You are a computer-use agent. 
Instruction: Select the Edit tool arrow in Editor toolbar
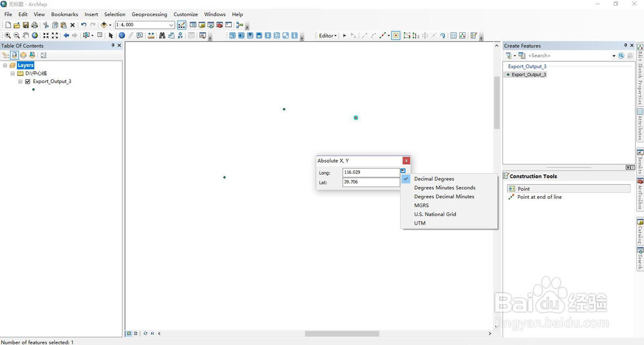tap(345, 36)
